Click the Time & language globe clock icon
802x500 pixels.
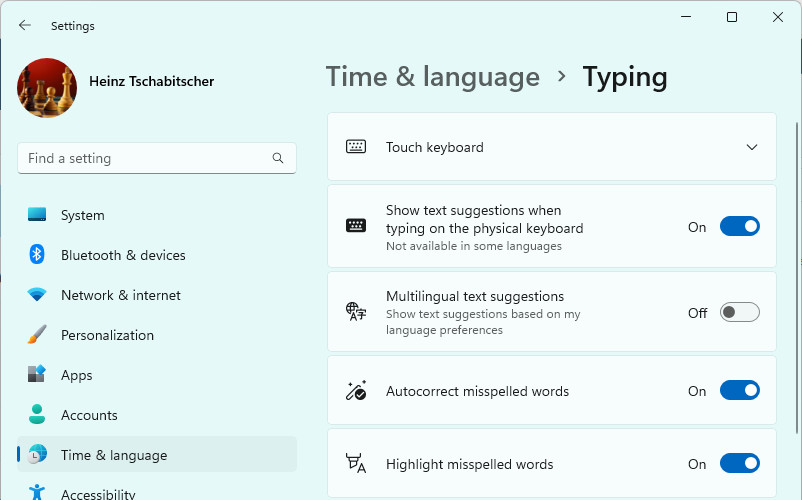pos(37,454)
